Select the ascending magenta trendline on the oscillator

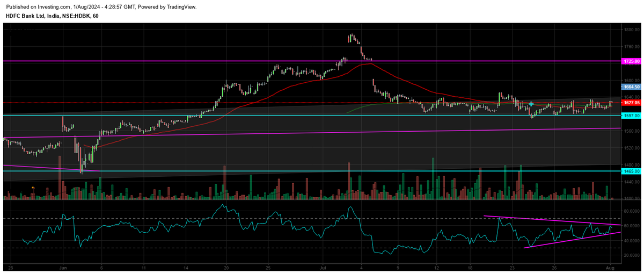[572, 240]
